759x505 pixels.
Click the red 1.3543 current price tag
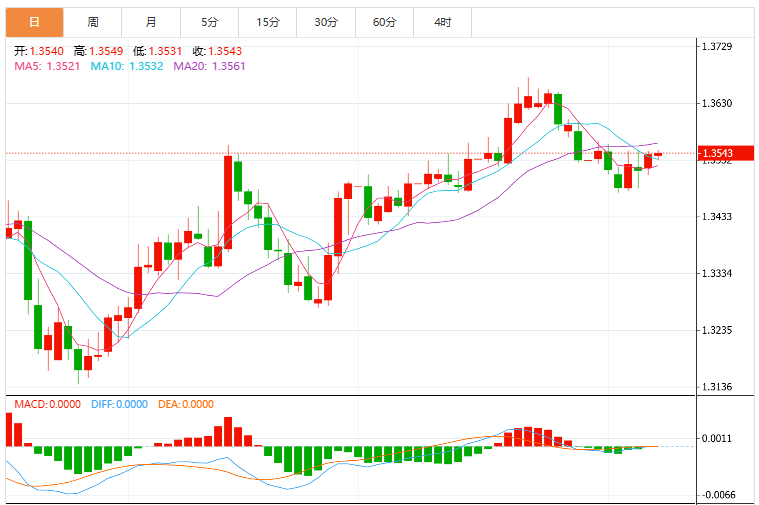(x=726, y=153)
